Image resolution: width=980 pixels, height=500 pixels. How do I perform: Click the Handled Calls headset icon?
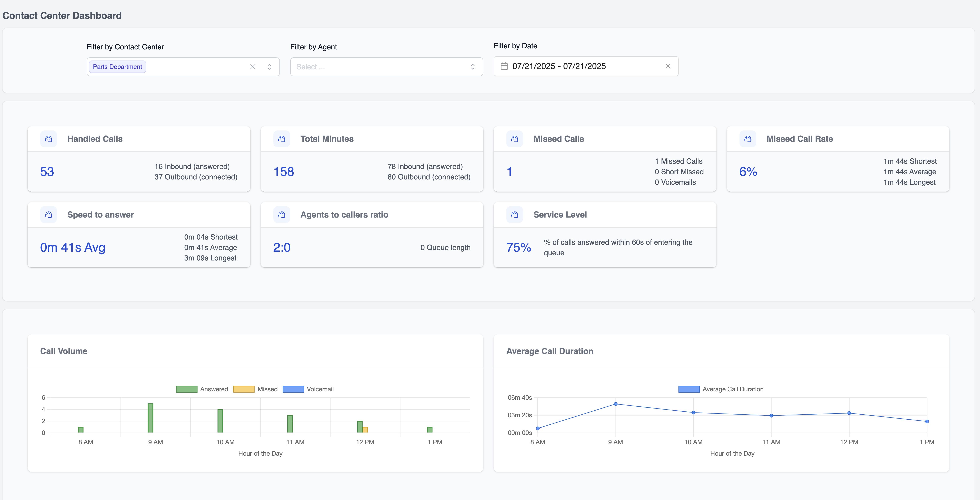pos(48,139)
